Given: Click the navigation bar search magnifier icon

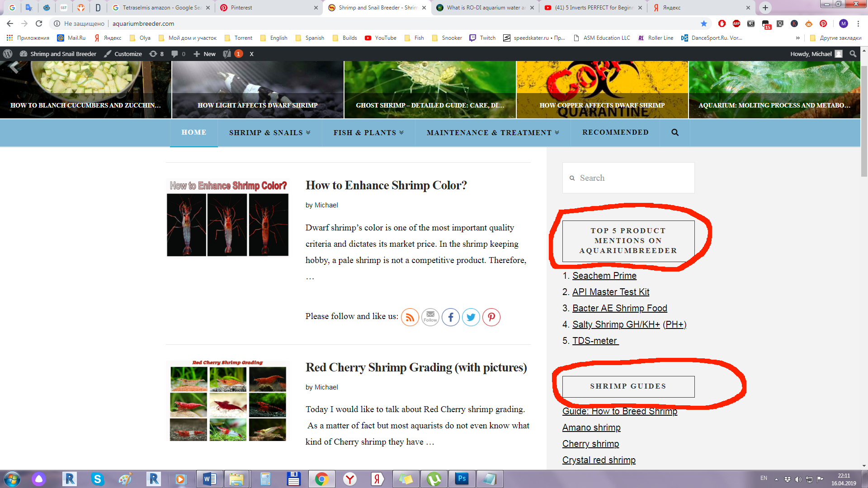Looking at the screenshot, I should [675, 132].
